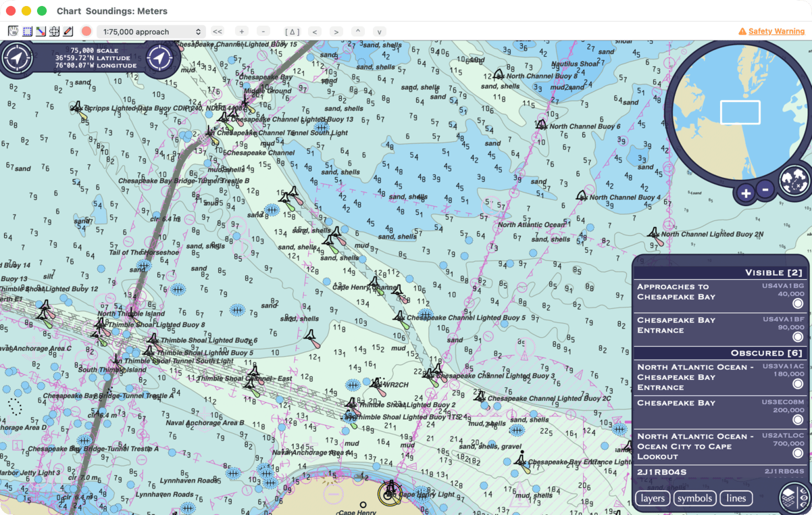Choose the line measure tool
Viewport: 812px width, 515px height.
[41, 31]
